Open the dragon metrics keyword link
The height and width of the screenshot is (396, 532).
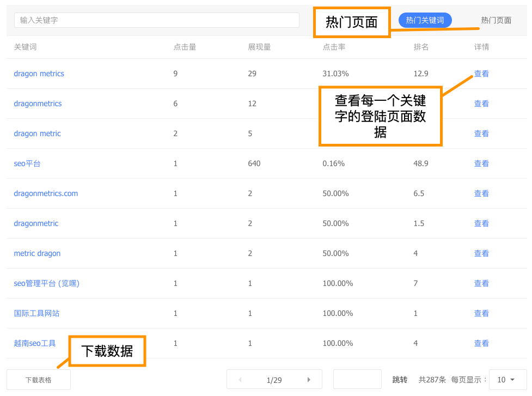coord(39,74)
